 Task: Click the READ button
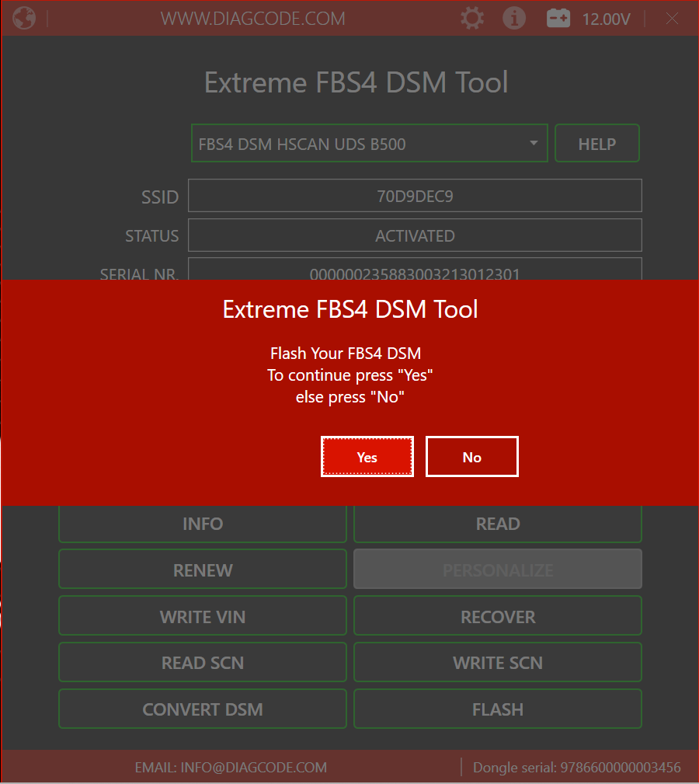tap(498, 524)
